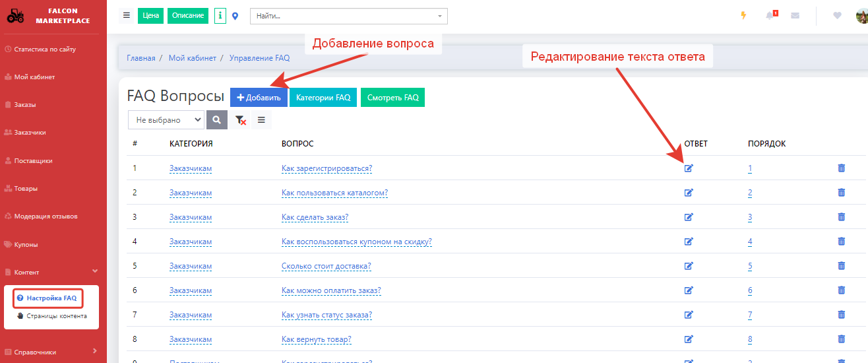The height and width of the screenshot is (363, 868).
Task: Click the magnifier search button
Action: click(x=216, y=120)
